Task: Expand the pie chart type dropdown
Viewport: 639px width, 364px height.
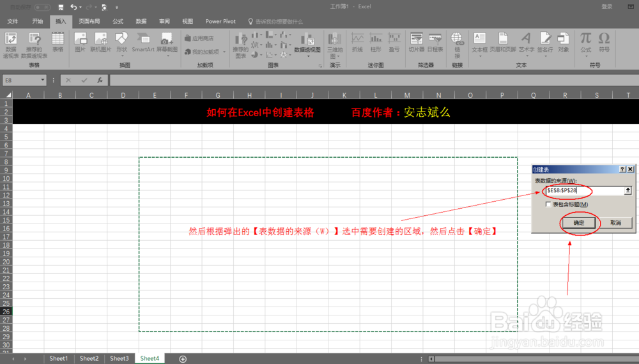Action: [261, 54]
